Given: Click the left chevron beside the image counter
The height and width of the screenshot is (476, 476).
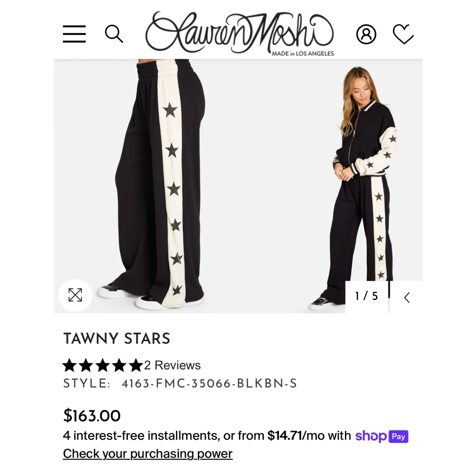Looking at the screenshot, I should pyautogui.click(x=407, y=297).
